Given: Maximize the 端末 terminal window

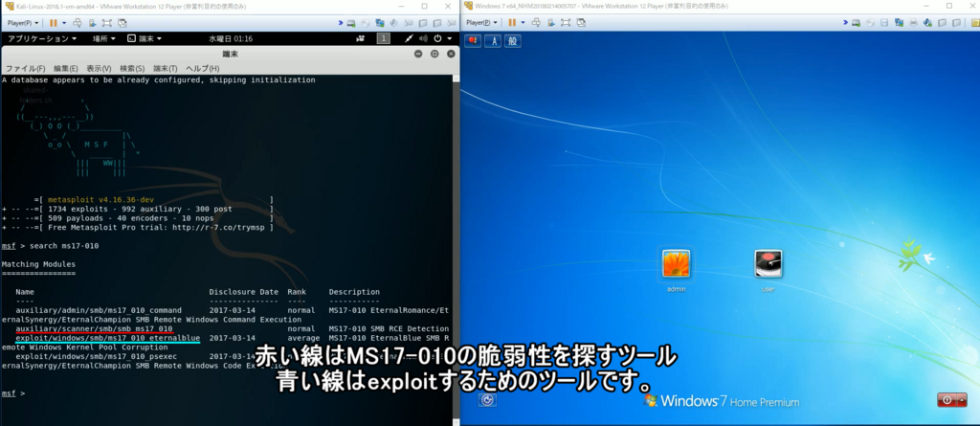Looking at the screenshot, I should click(434, 55).
